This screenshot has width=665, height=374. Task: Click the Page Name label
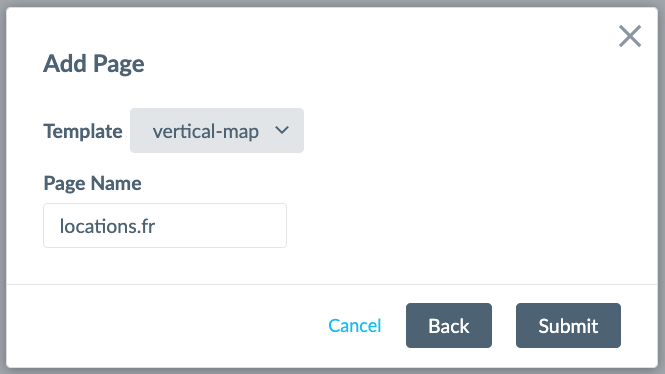92,184
